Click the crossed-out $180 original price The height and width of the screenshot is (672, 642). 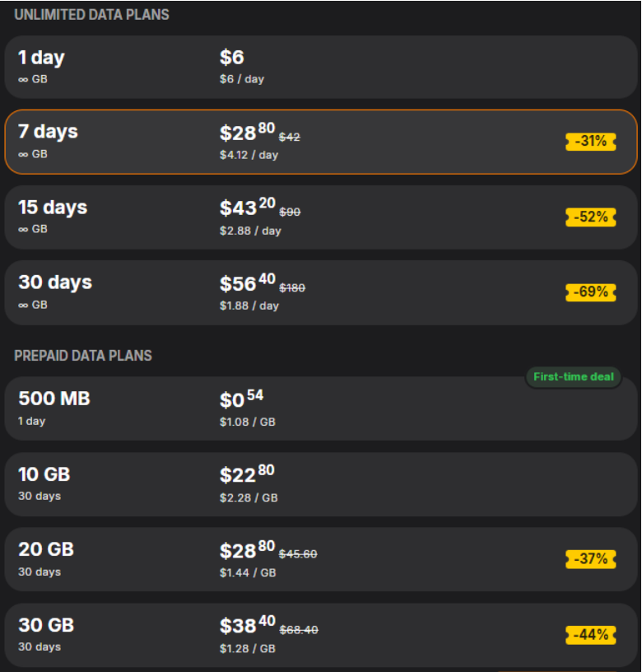pos(292,287)
